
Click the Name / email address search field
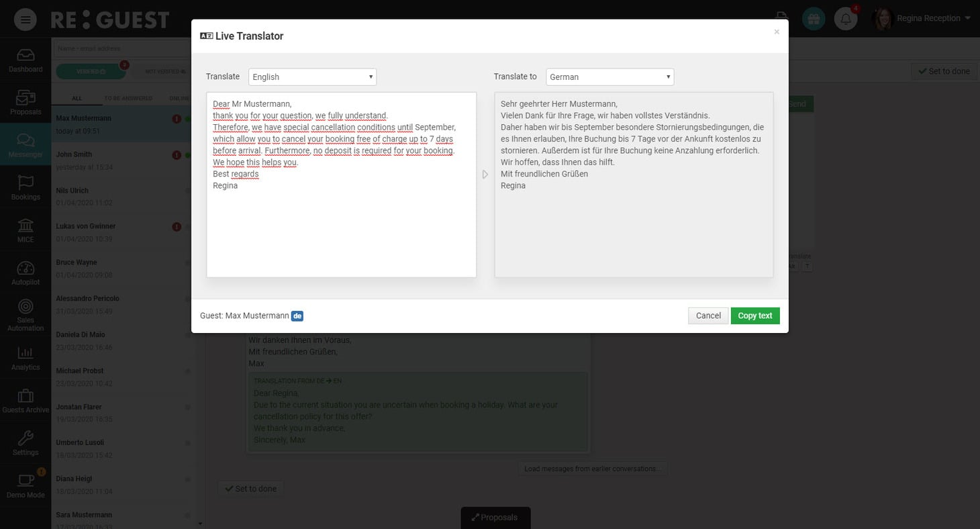point(123,48)
